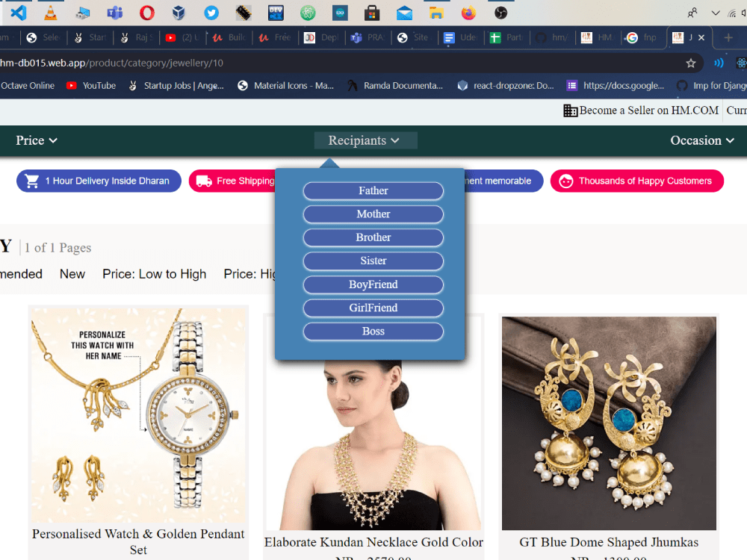This screenshot has height=560, width=747.
Task: Show hidden system tray icons
Action: tap(715, 13)
